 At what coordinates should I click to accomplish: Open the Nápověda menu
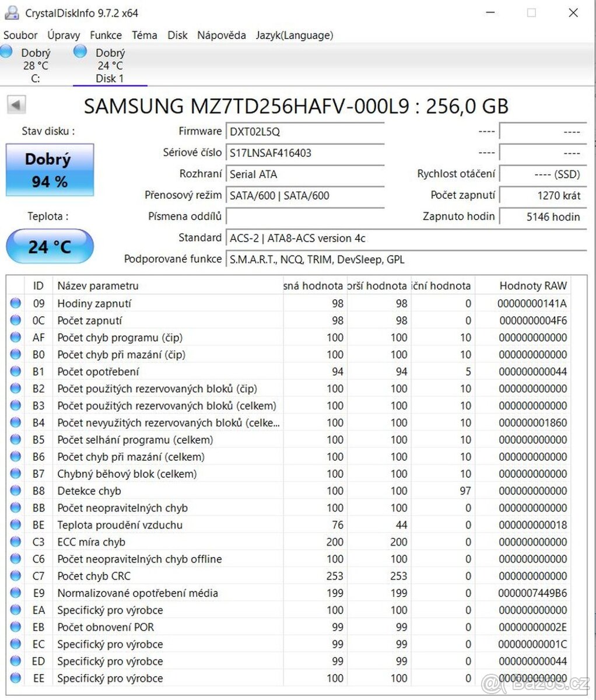click(221, 35)
